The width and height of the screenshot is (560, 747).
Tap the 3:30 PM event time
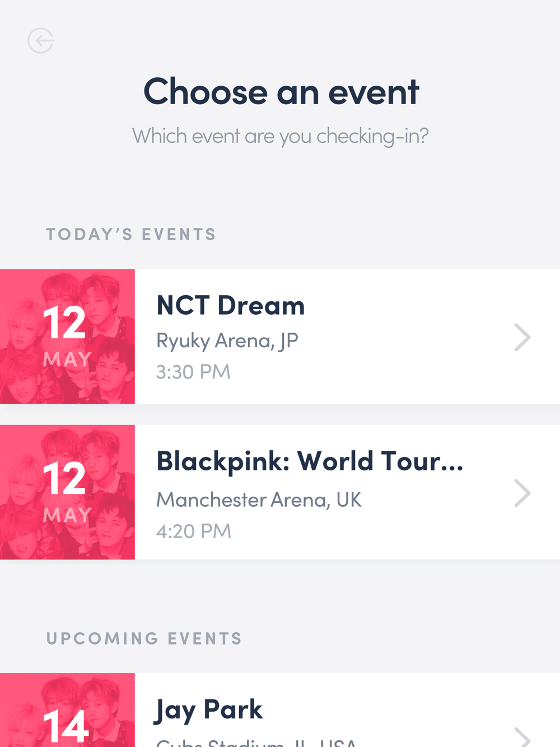pos(193,372)
